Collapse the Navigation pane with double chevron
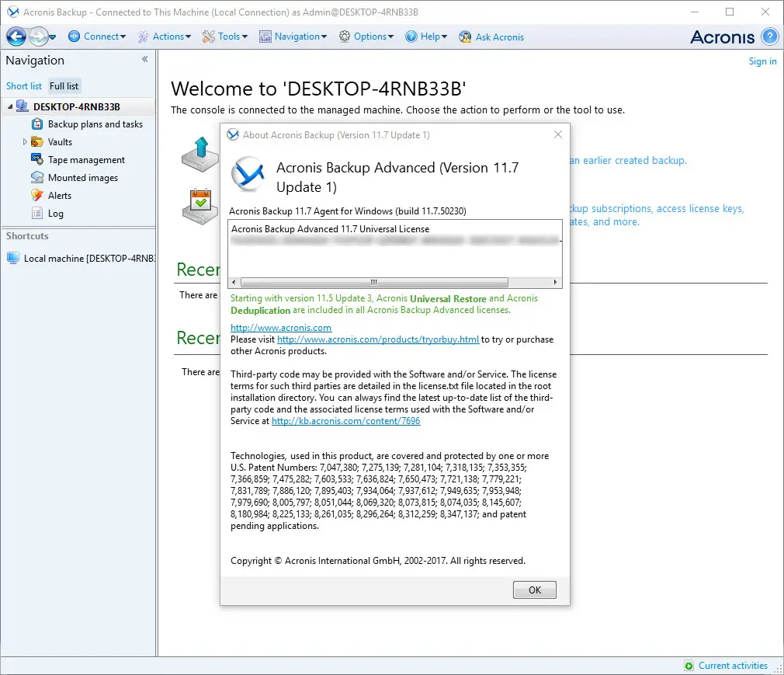This screenshot has width=784, height=675. [145, 59]
